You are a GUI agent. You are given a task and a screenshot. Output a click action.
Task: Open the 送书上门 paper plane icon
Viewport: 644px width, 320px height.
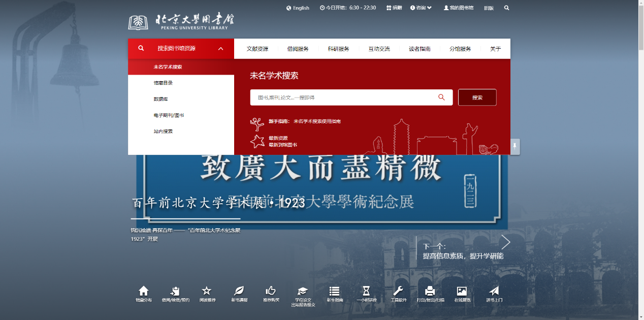point(494,291)
